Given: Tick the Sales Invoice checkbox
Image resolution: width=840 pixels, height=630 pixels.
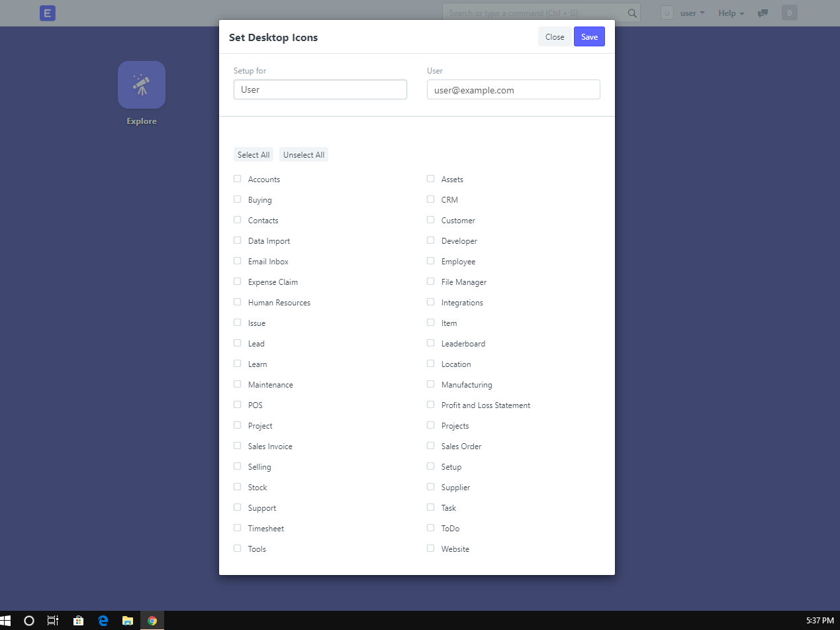Looking at the screenshot, I should point(238,446).
